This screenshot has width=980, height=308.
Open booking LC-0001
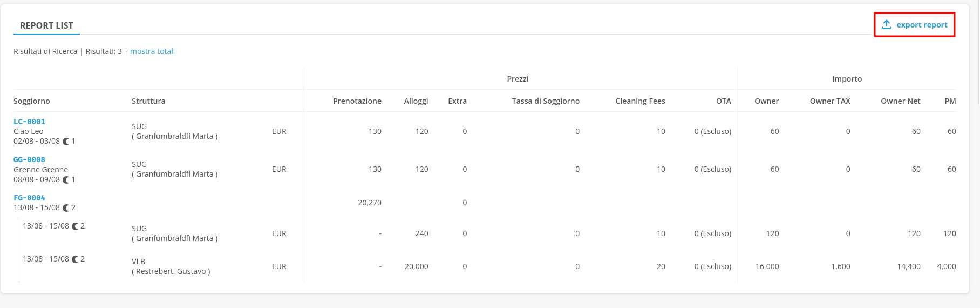[x=29, y=122]
